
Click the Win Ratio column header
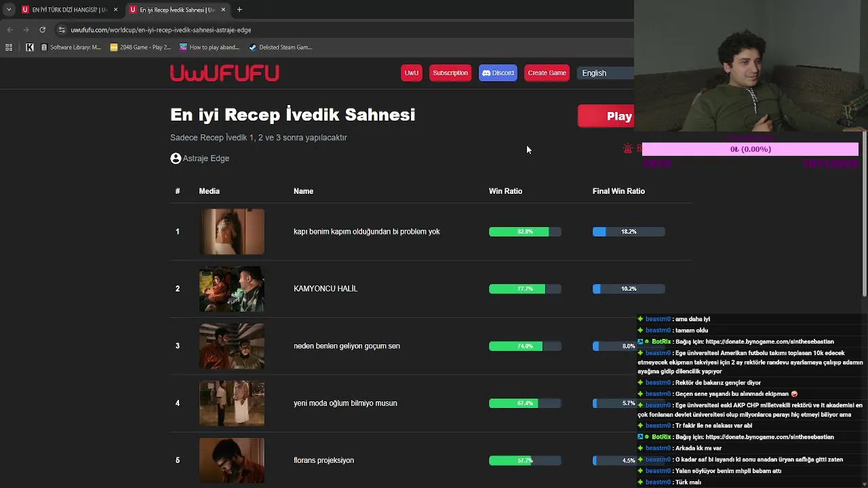[x=505, y=191]
